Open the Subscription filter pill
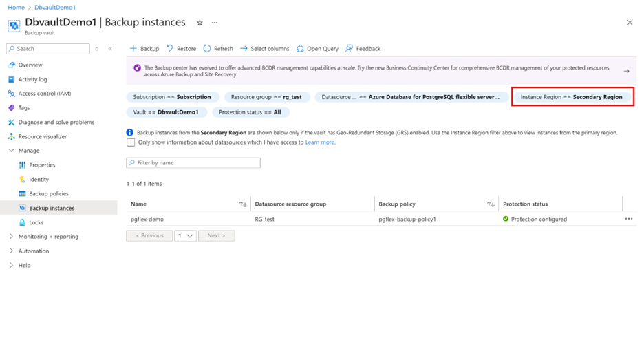 pos(172,97)
